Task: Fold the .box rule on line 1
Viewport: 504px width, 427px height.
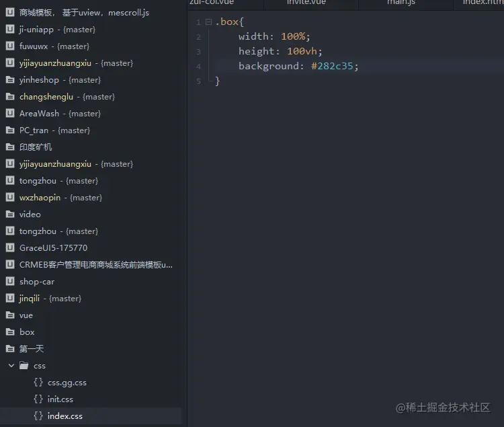Action: point(208,22)
